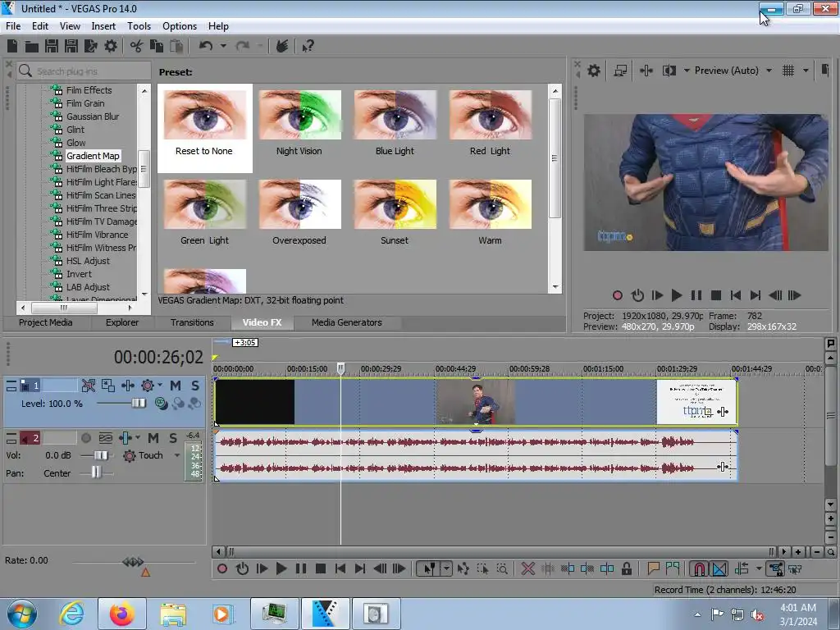
Task: Toggle Automatic Crossfades button
Action: click(x=719, y=568)
